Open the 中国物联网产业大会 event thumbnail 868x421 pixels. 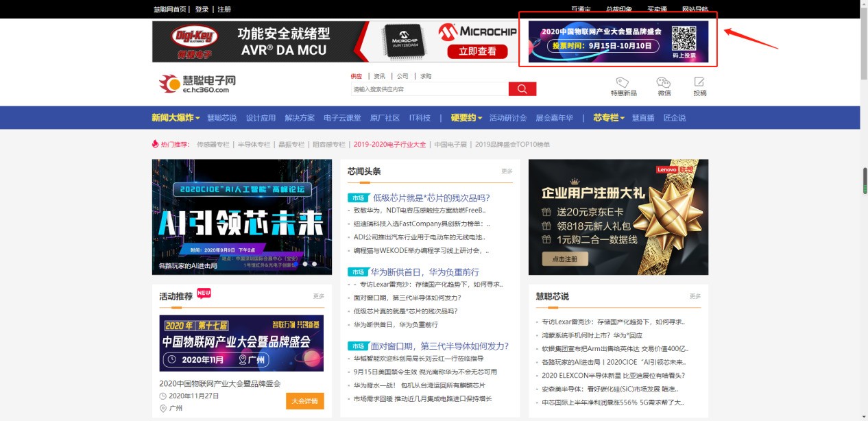[x=241, y=343]
